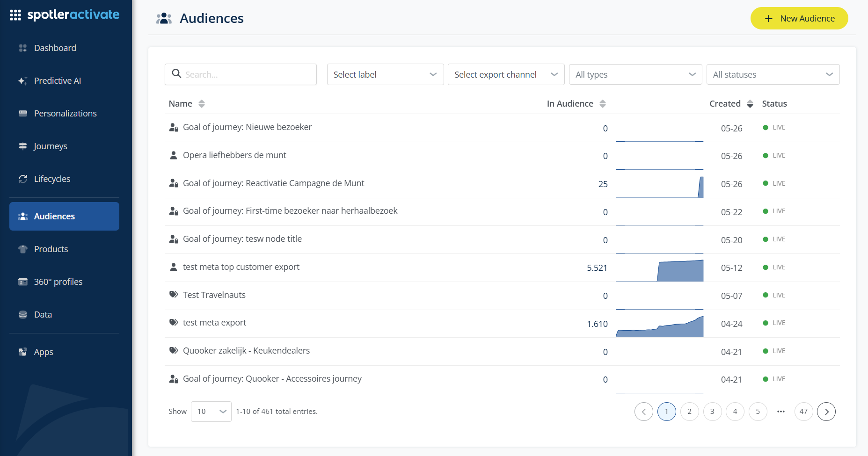Open the All statuses filter dropdown
Viewport: 868px width, 456px height.
coord(773,75)
